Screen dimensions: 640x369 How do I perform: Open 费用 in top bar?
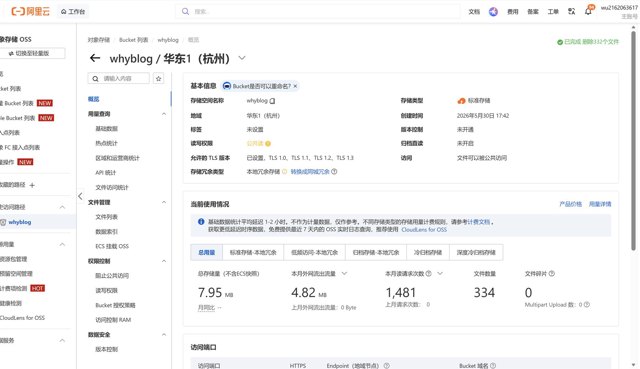(513, 12)
